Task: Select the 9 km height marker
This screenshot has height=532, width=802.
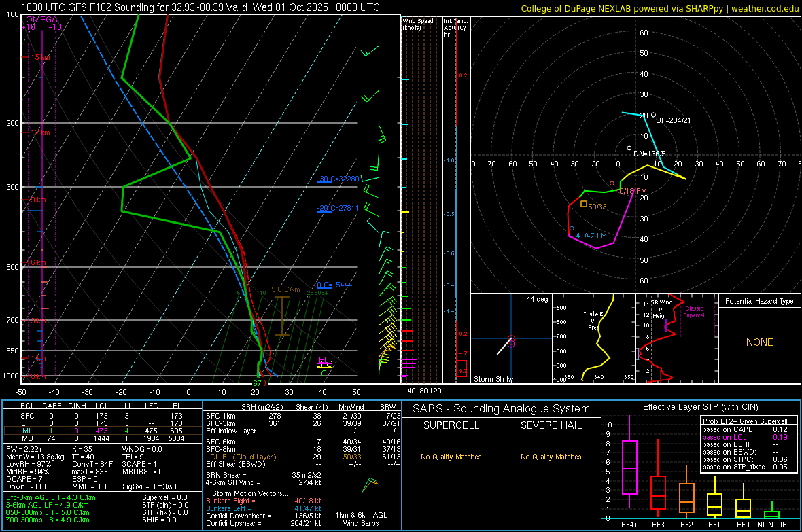Action: tap(38, 200)
